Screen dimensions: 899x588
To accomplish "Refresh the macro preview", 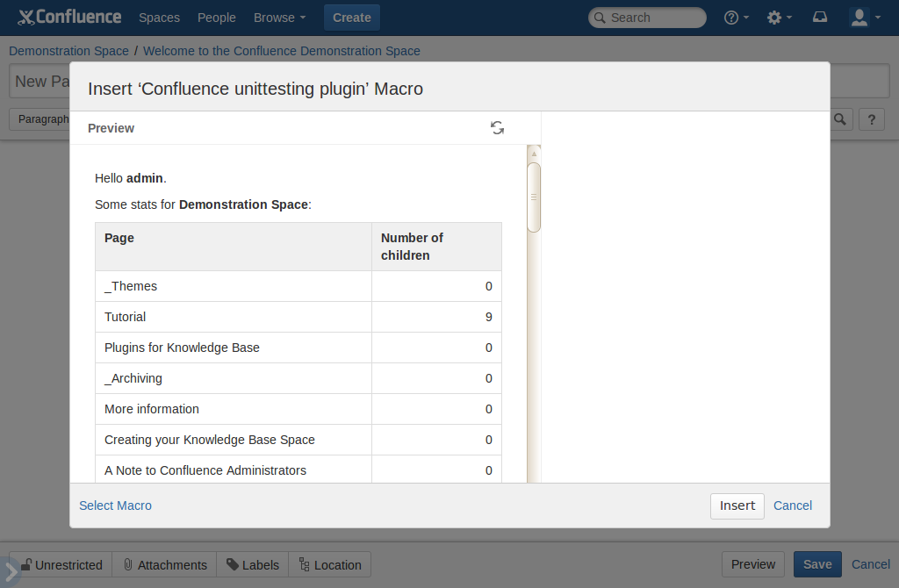I will pyautogui.click(x=497, y=128).
